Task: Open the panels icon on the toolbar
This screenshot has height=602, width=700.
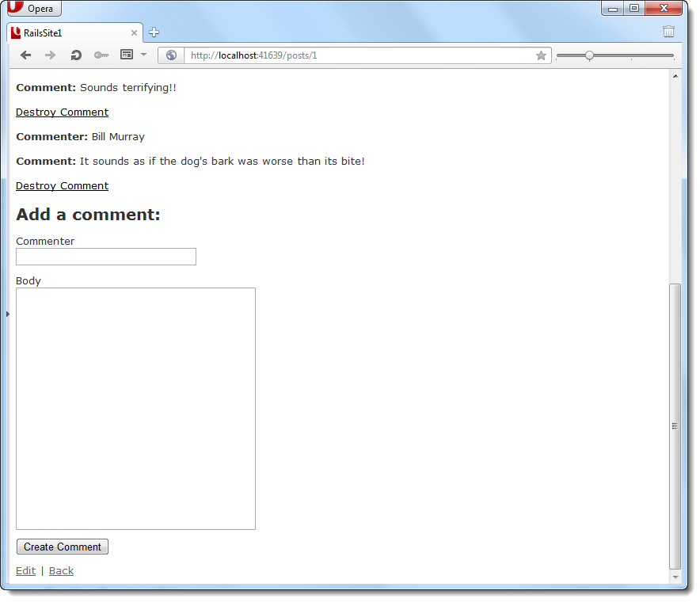Action: [128, 55]
